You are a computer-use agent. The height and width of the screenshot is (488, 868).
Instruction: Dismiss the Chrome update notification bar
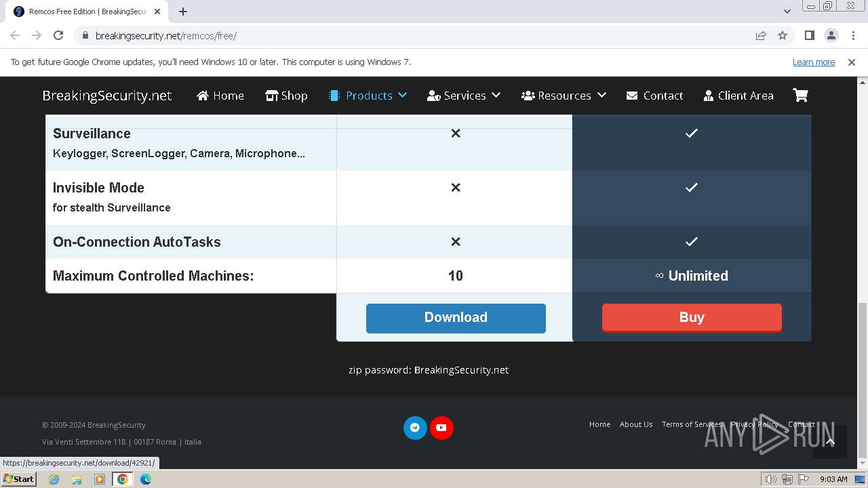point(852,62)
